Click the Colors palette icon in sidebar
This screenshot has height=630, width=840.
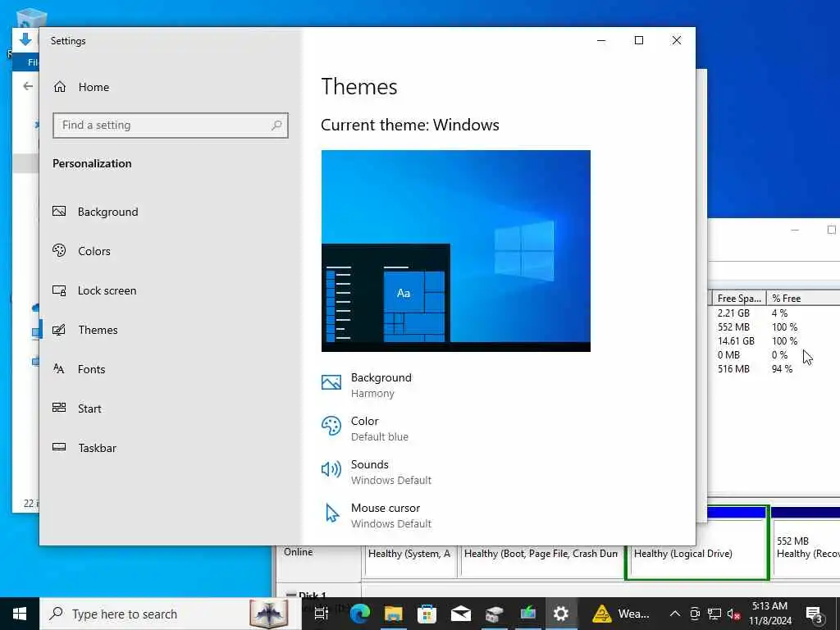(x=59, y=250)
